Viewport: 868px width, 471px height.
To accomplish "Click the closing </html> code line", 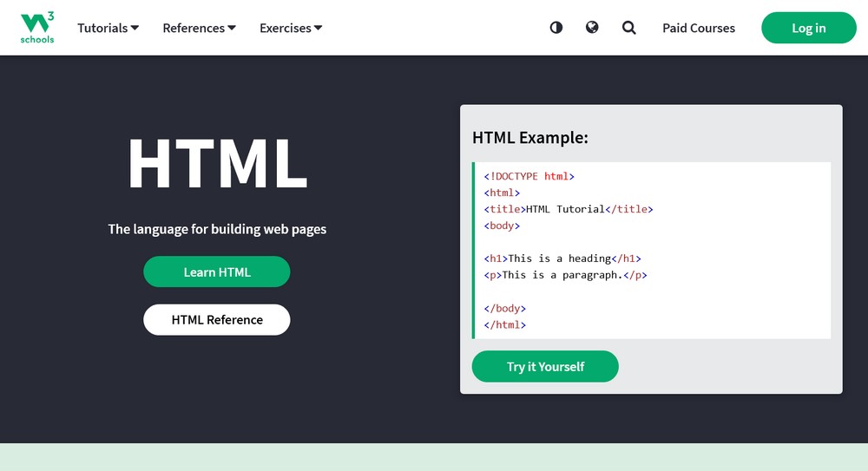I will click(505, 325).
